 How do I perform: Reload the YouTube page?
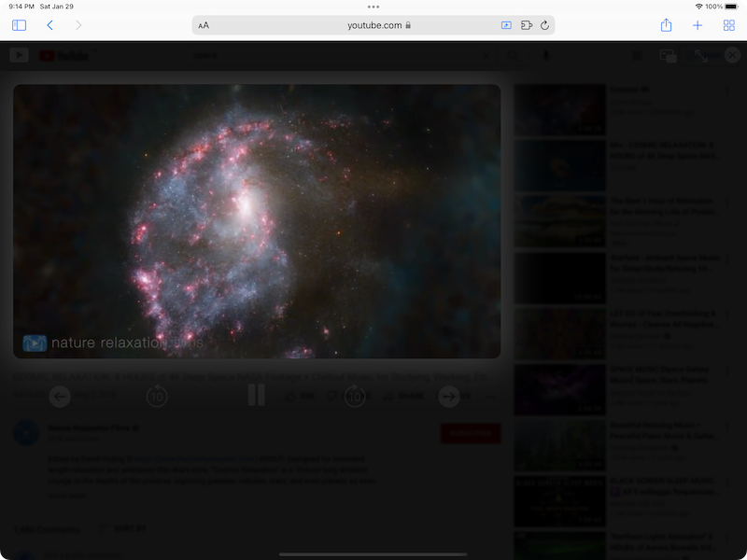tap(545, 25)
